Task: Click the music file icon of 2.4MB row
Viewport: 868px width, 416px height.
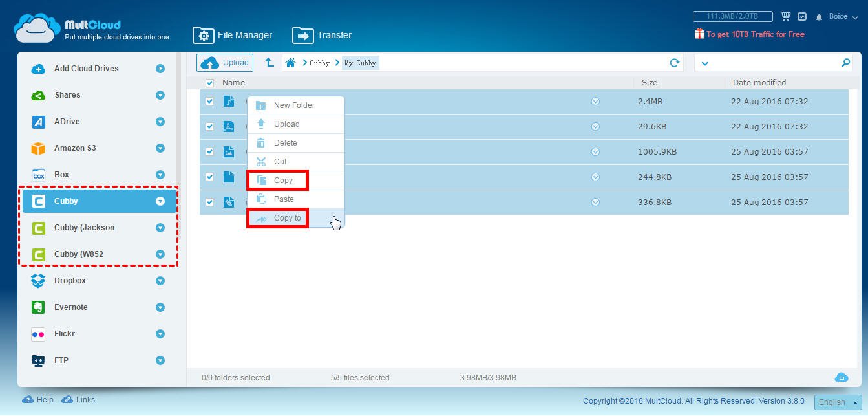Action: 229,102
